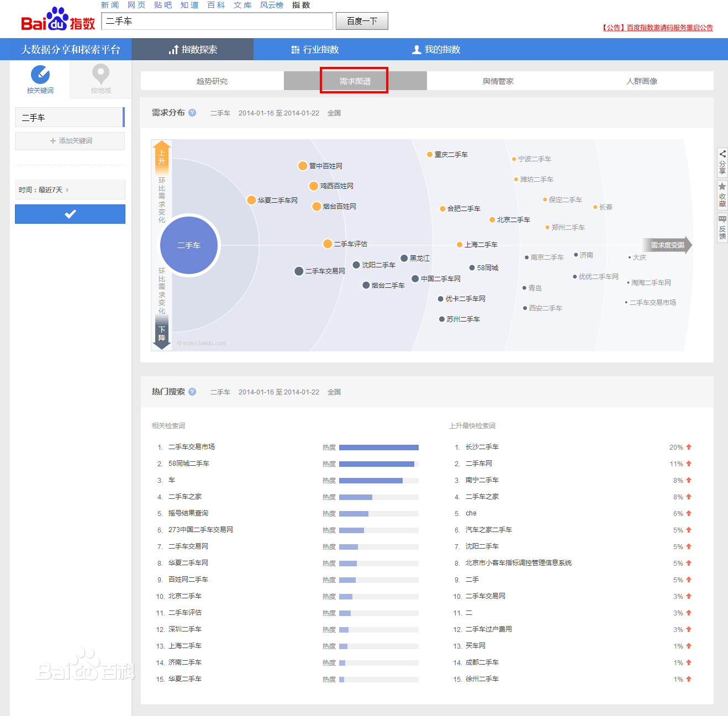Click 二手车过户费用 list entry
The width and height of the screenshot is (728, 716).
[489, 629]
